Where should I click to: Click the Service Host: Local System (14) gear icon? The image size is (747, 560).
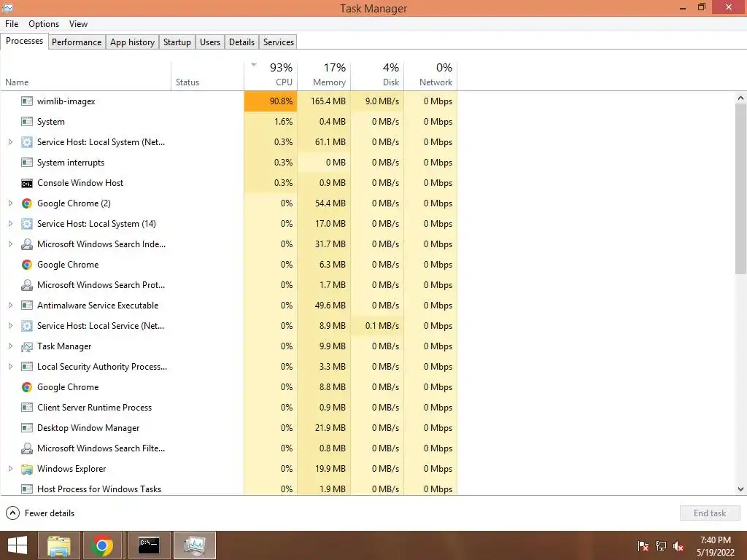(27, 224)
